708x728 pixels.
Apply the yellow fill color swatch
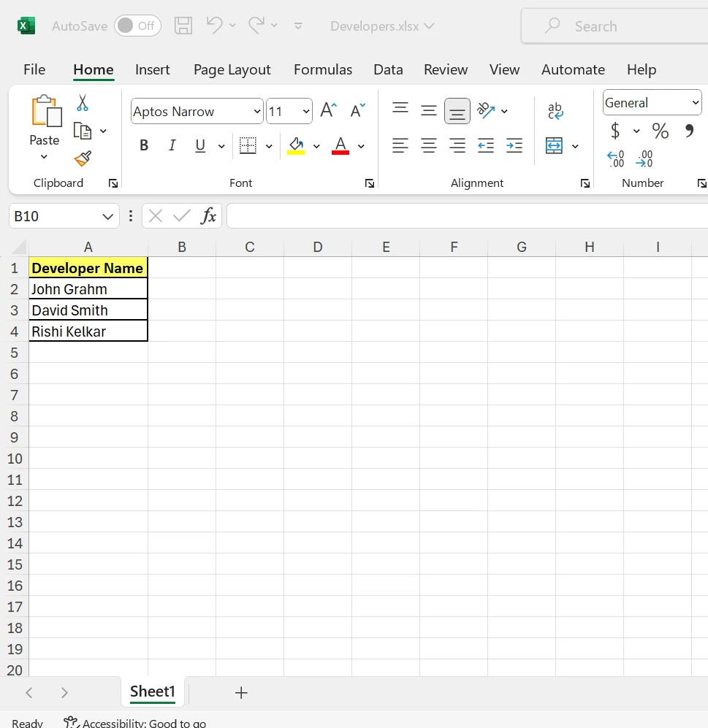296,146
